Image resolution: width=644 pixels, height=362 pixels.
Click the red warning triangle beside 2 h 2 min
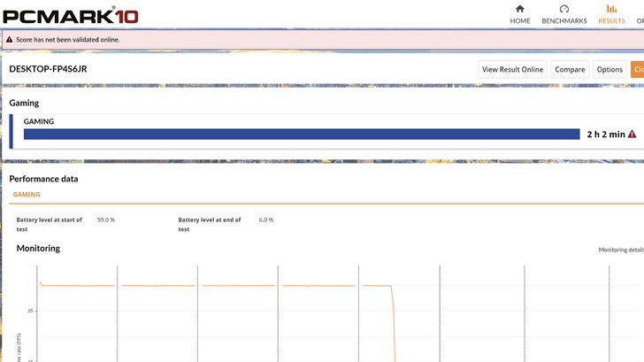tap(632, 134)
